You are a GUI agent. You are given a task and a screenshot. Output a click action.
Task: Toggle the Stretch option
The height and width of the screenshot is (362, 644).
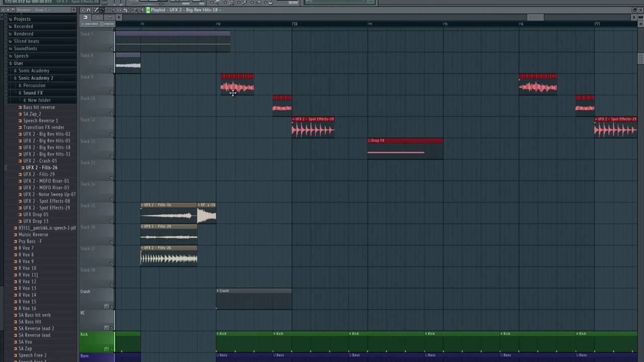(x=107, y=24)
